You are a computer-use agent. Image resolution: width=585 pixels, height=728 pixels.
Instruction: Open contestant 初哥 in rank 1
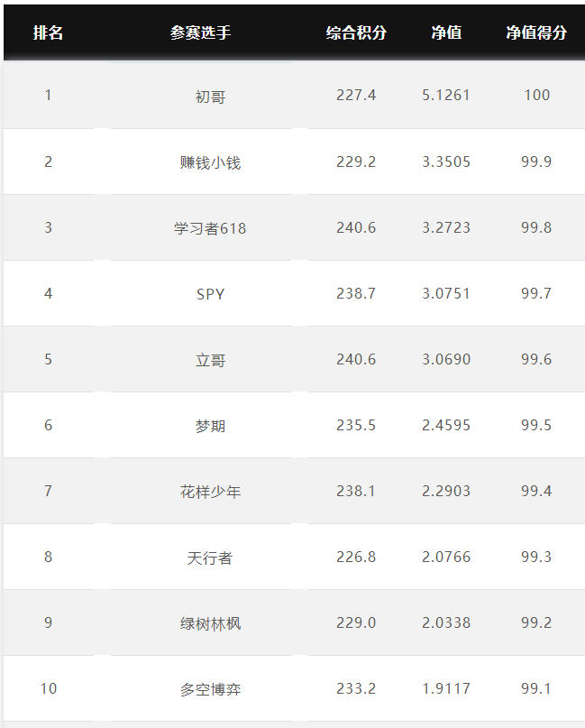click(210, 97)
